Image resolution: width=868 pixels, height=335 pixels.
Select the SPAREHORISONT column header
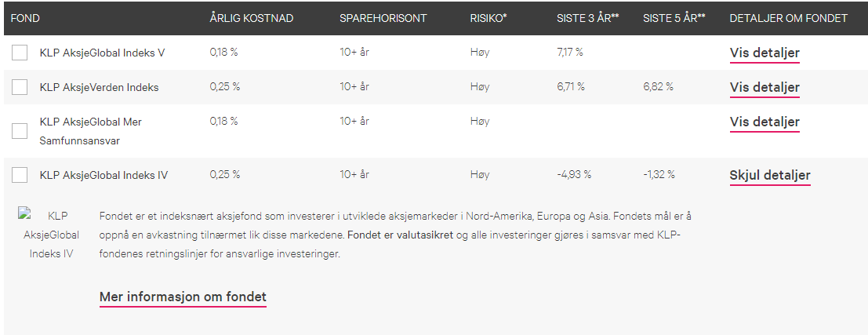[383, 18]
